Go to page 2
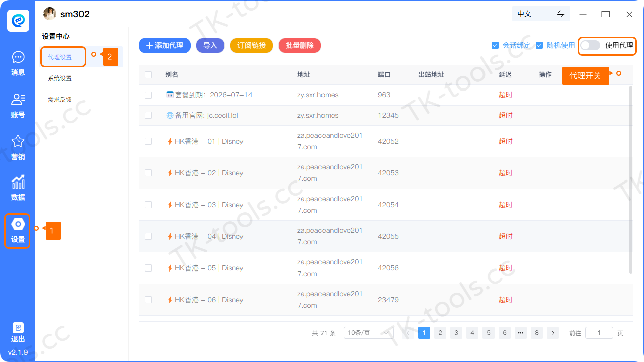644x362 pixels. coord(440,333)
